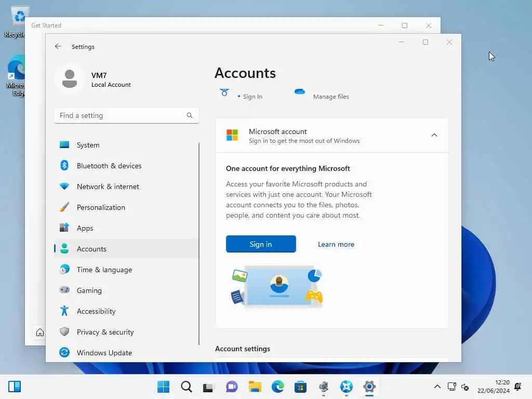Viewport: 532px width, 399px height.
Task: Open Task View from taskbar
Action: coord(208,387)
